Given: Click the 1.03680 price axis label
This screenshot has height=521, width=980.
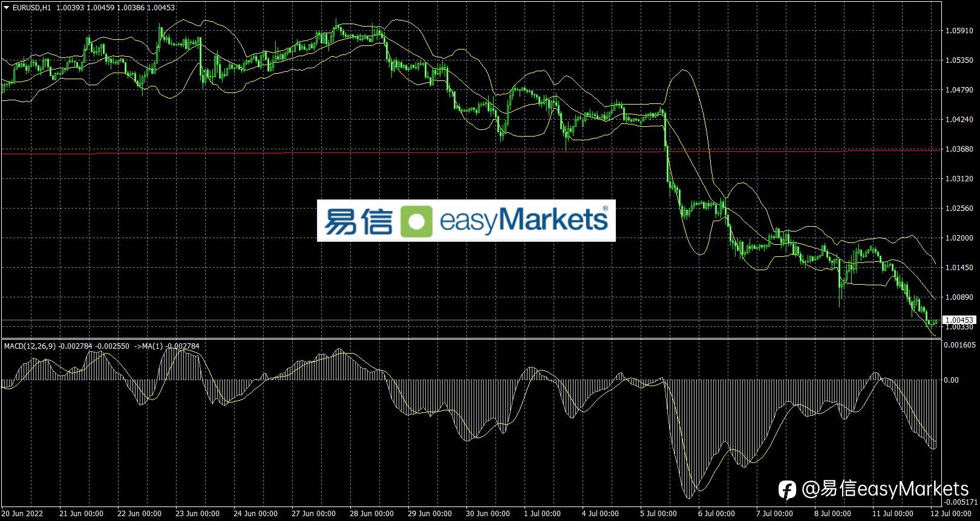Looking at the screenshot, I should point(959,149).
